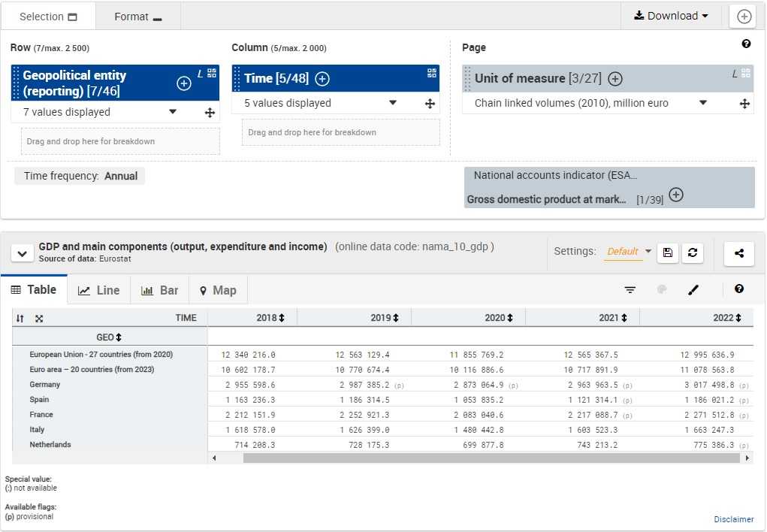Click the swap rows and columns icon
Viewport: 767px width, 532px height.
[20, 319]
